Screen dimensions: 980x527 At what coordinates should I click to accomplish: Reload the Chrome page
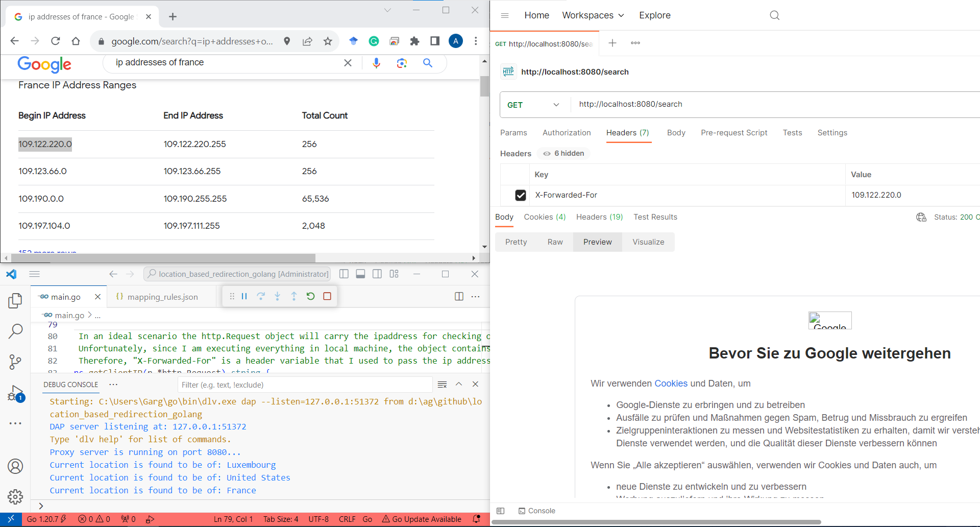pyautogui.click(x=56, y=41)
